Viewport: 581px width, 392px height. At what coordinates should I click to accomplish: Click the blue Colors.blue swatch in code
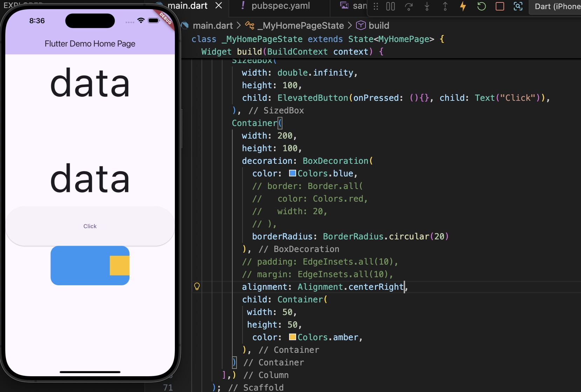click(x=292, y=173)
